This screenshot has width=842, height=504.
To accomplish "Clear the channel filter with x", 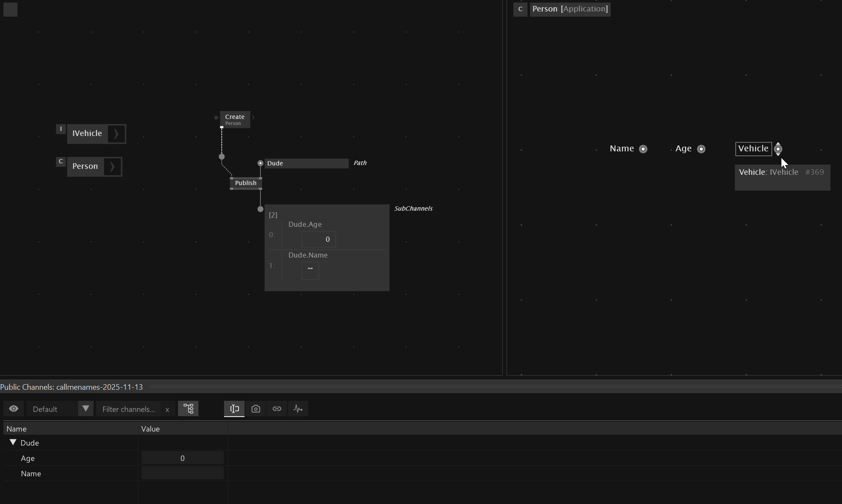I will (x=167, y=409).
